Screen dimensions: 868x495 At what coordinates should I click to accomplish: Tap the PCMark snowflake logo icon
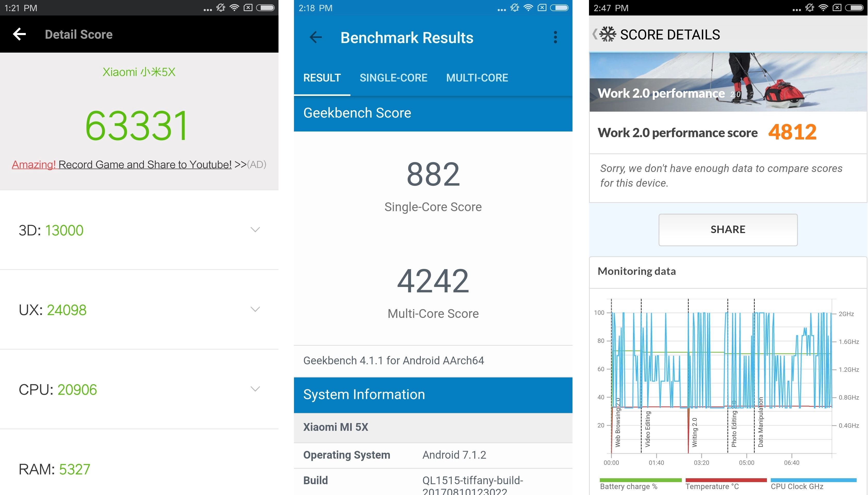click(607, 34)
